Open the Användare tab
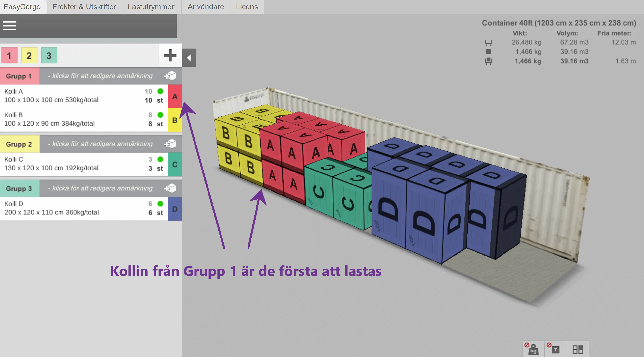 (x=206, y=7)
